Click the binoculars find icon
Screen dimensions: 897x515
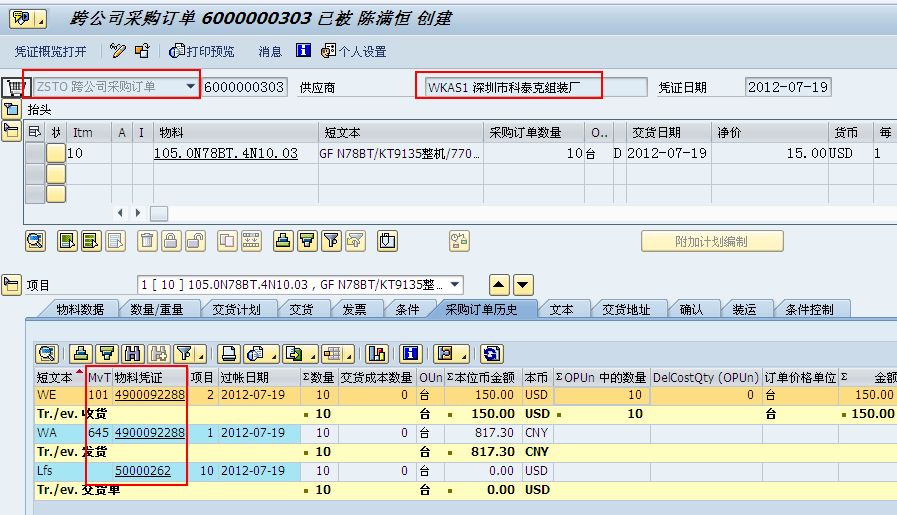[x=133, y=354]
